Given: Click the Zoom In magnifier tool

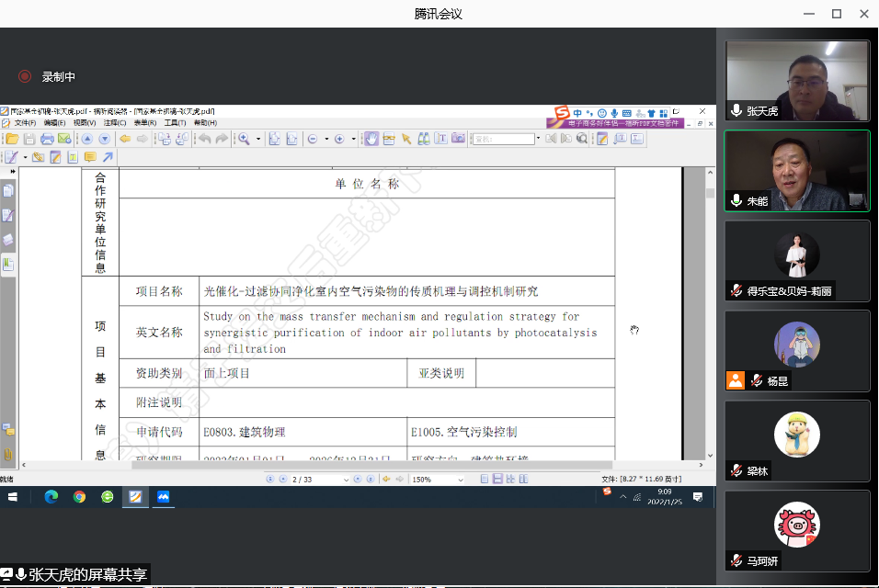Looking at the screenshot, I should coord(245,139).
